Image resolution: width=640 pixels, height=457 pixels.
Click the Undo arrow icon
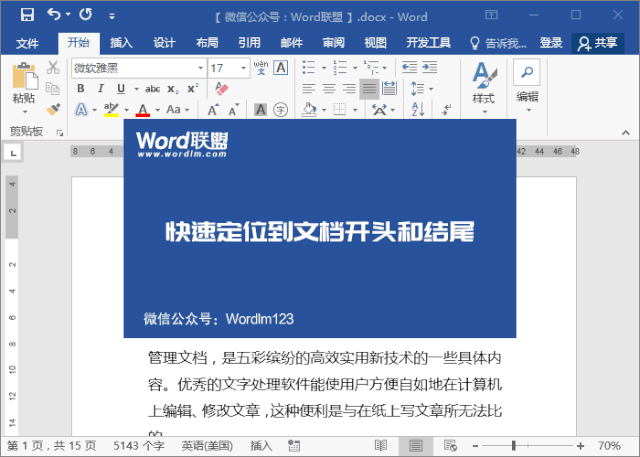tap(53, 15)
